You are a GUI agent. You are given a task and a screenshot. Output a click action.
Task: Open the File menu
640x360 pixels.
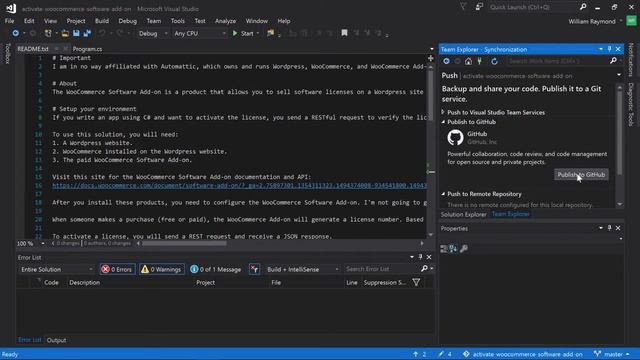(x=9, y=21)
